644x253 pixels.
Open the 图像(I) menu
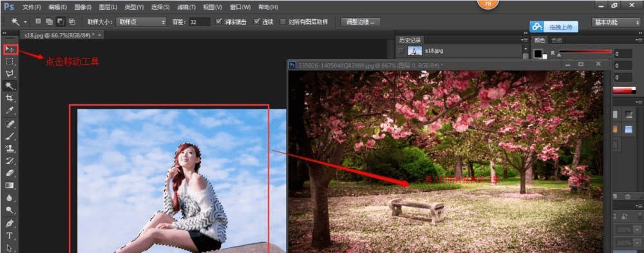[83, 7]
